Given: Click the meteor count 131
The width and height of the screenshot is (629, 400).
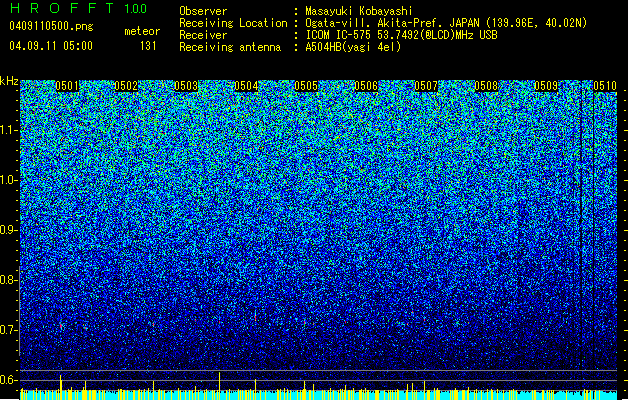Looking at the screenshot, I should coord(148,46).
